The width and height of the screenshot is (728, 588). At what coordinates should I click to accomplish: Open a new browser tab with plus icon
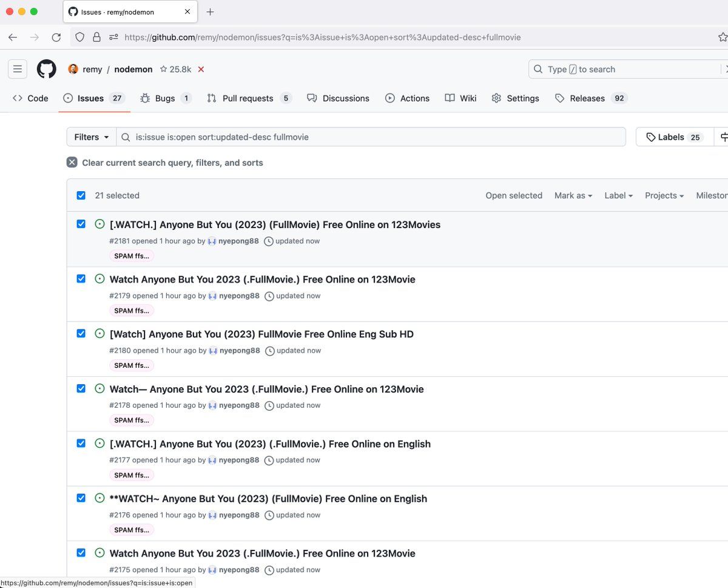point(210,12)
